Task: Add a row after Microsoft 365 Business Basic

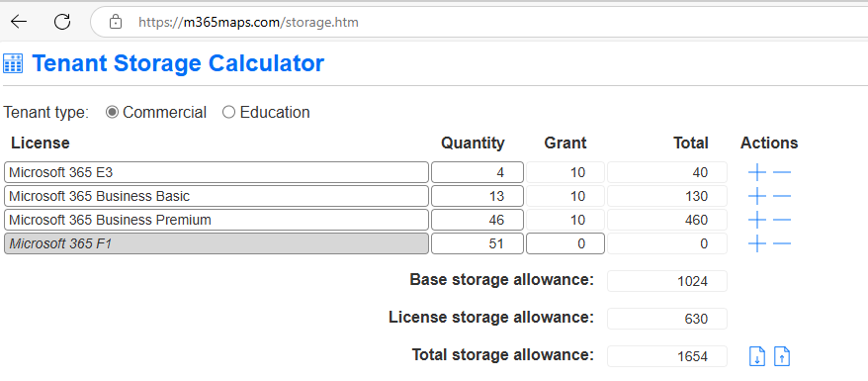Action: coord(756,197)
